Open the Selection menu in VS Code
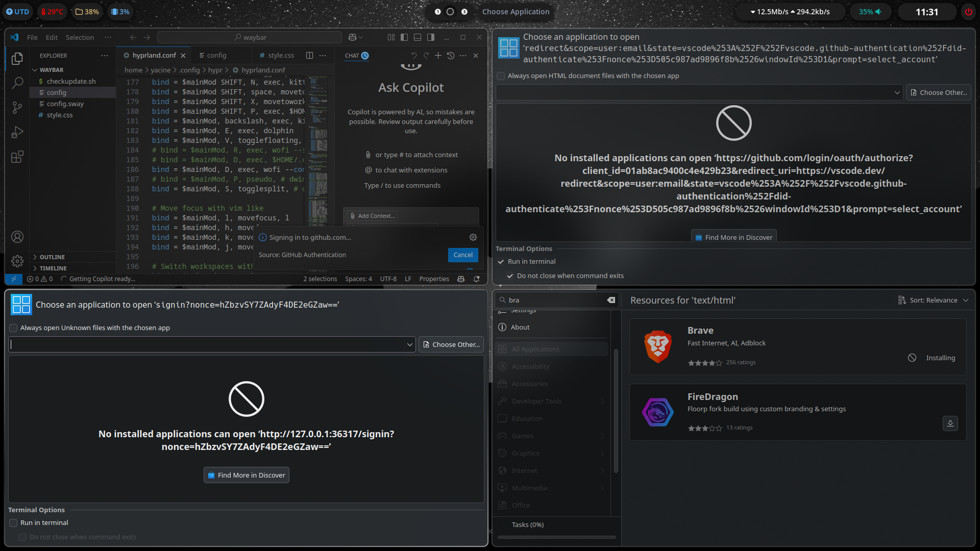The height and width of the screenshot is (551, 980). point(80,37)
